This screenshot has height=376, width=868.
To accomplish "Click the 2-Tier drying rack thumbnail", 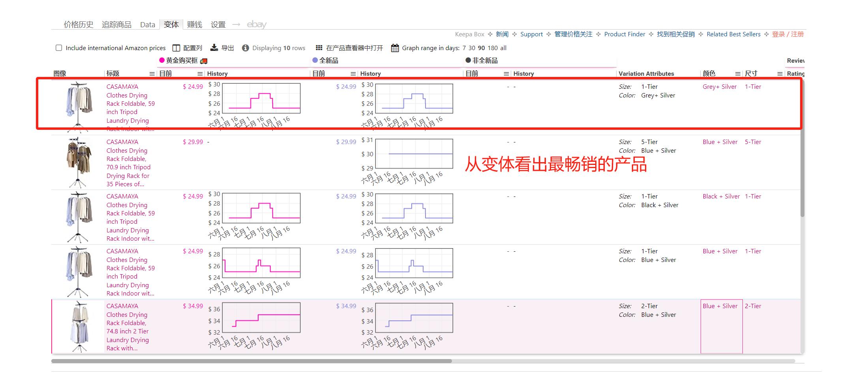I will 80,327.
